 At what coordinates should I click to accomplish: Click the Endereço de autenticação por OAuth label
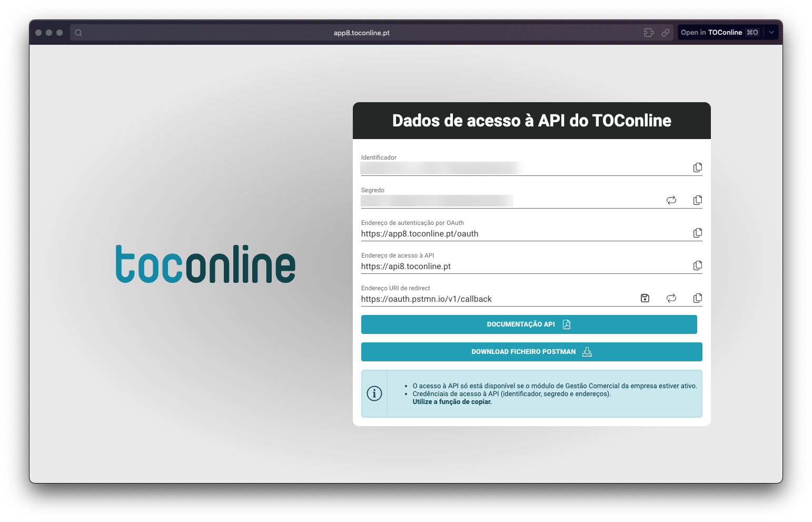click(412, 223)
